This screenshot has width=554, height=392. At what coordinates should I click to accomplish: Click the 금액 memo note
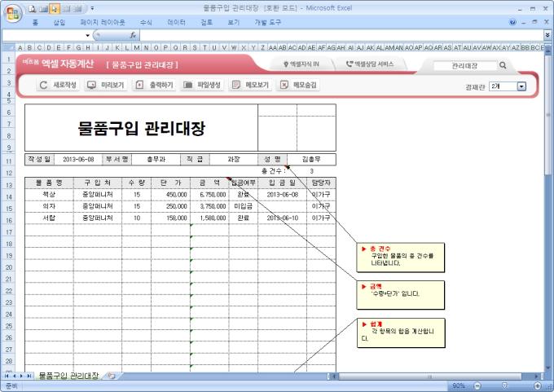(400, 295)
